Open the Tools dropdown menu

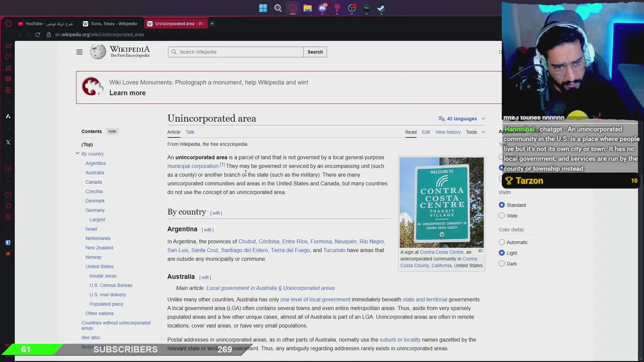point(475,132)
